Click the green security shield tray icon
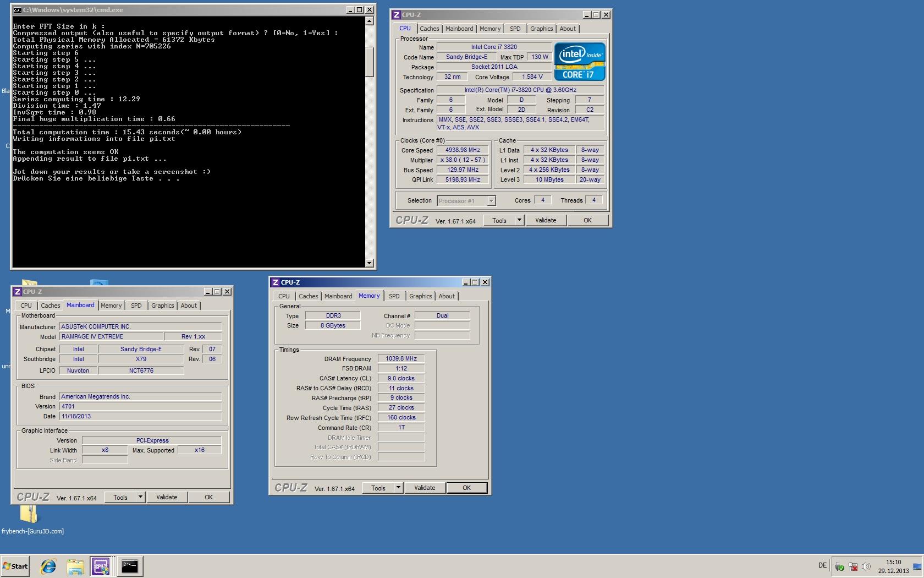 [840, 566]
